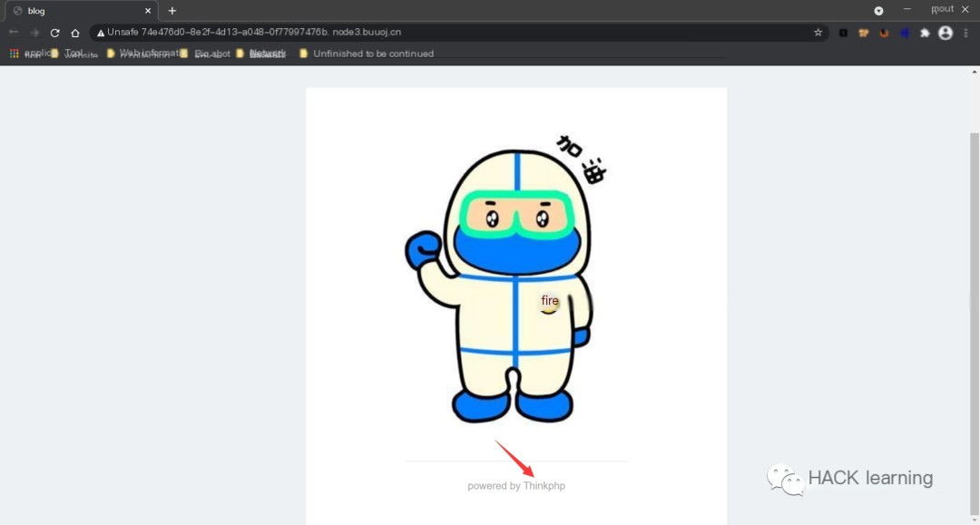Open the Chrome three-dot menu
980x525 pixels.
click(965, 33)
